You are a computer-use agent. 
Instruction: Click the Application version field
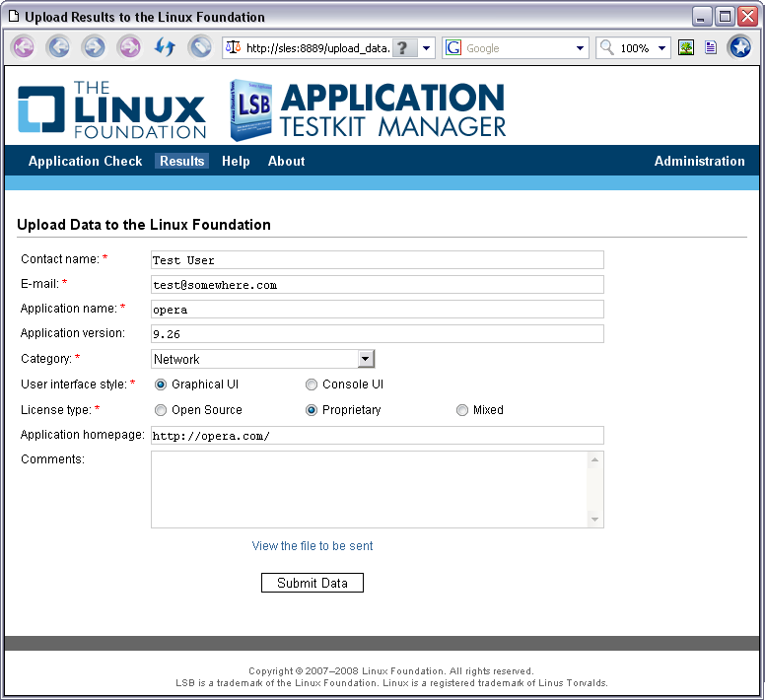tap(378, 333)
